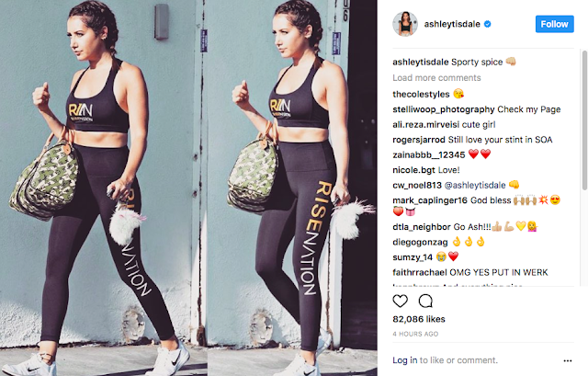This screenshot has width=588, height=376.
Task: Click the heart like icon
Action: click(x=401, y=301)
